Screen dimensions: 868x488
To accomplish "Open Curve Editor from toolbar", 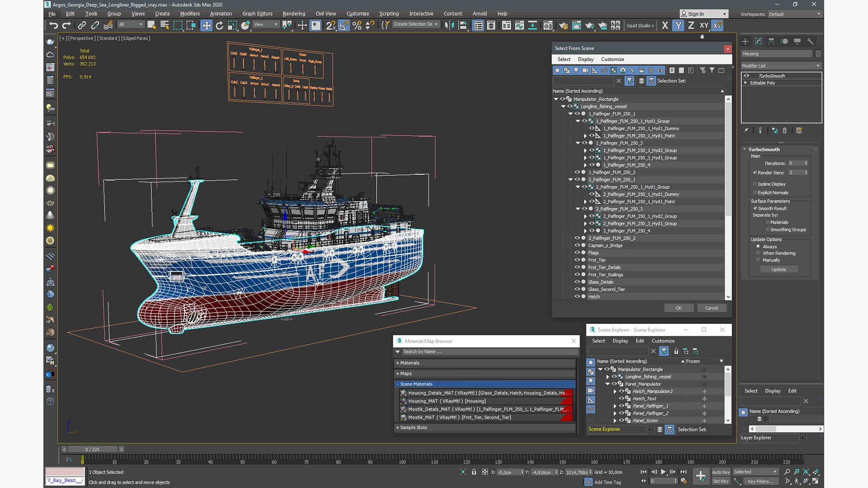I will (x=519, y=25).
